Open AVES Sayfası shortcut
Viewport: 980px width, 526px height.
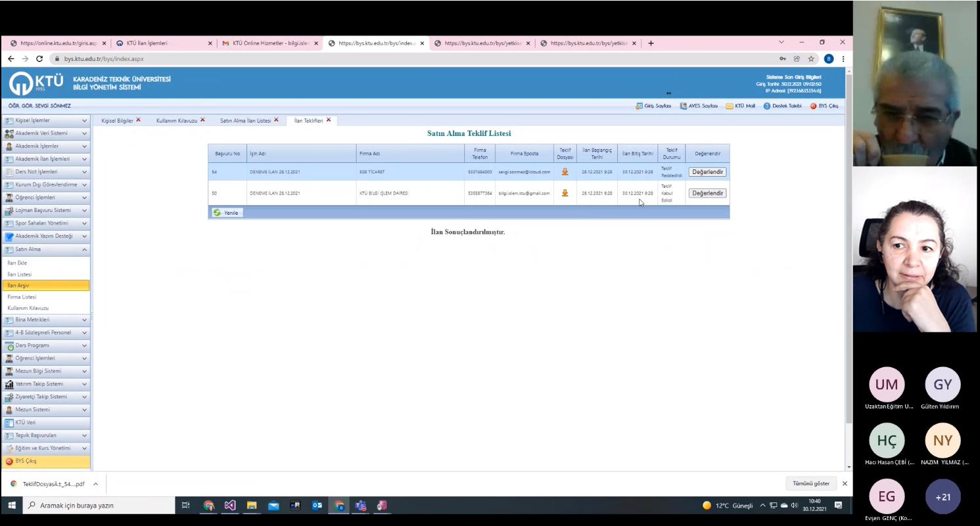coord(699,106)
